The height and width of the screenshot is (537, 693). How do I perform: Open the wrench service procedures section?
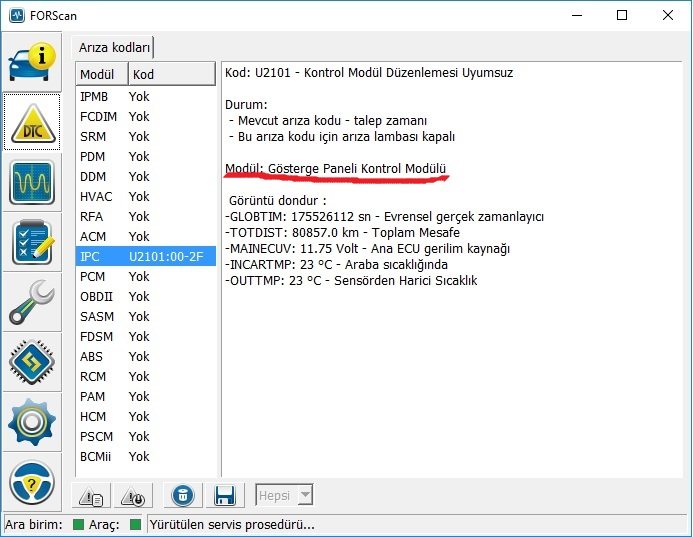[x=32, y=302]
